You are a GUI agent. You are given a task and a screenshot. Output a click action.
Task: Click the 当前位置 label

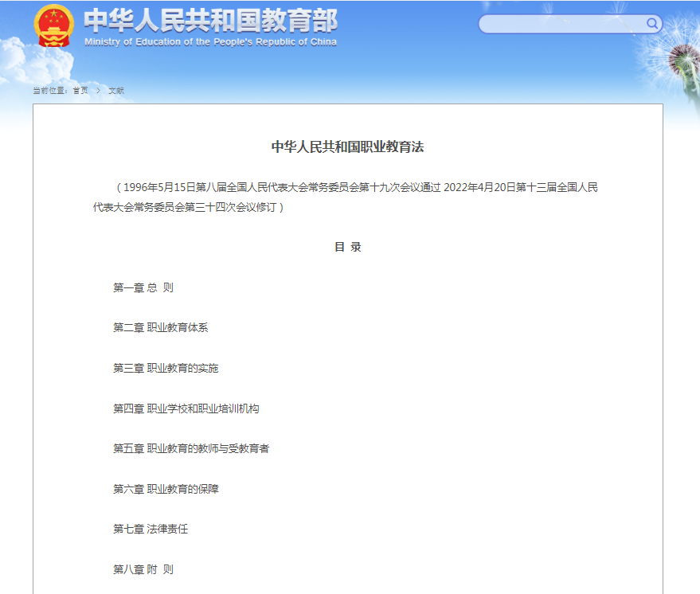pyautogui.click(x=49, y=91)
